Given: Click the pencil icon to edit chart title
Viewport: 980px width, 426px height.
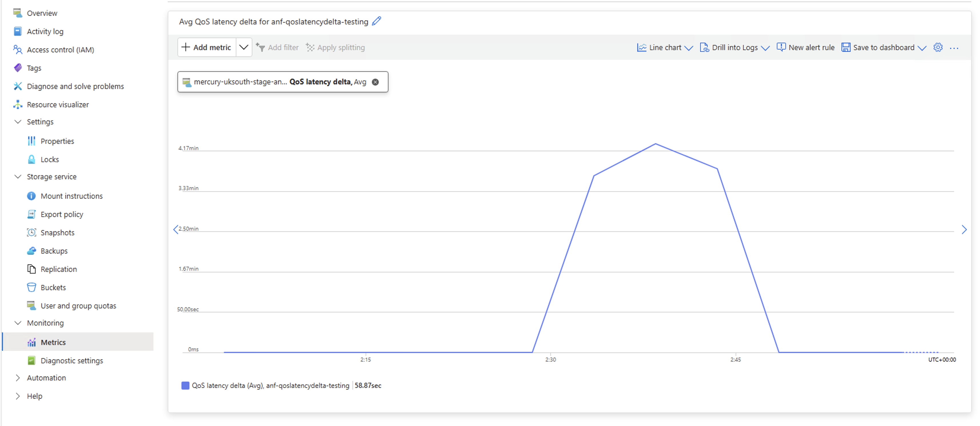Looking at the screenshot, I should point(376,21).
